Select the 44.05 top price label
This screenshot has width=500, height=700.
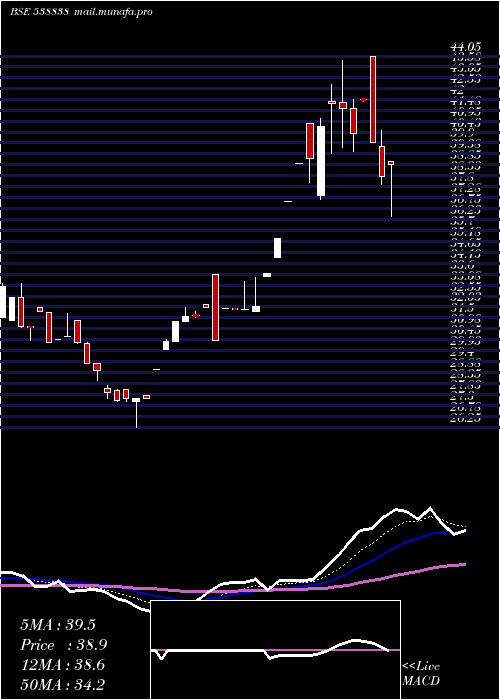coord(465,46)
